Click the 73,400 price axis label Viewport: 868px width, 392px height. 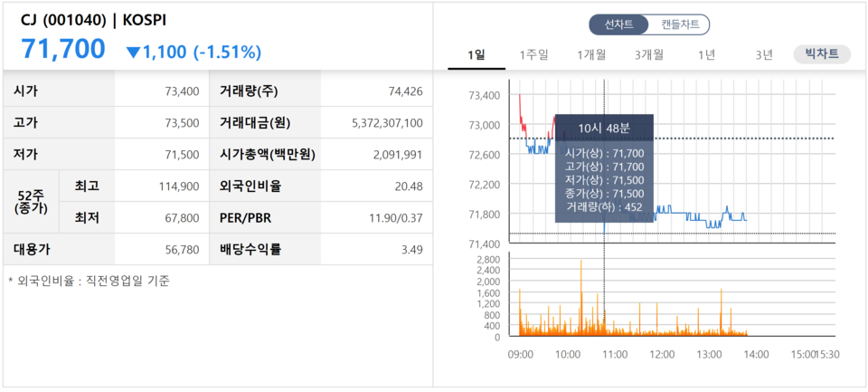[485, 95]
